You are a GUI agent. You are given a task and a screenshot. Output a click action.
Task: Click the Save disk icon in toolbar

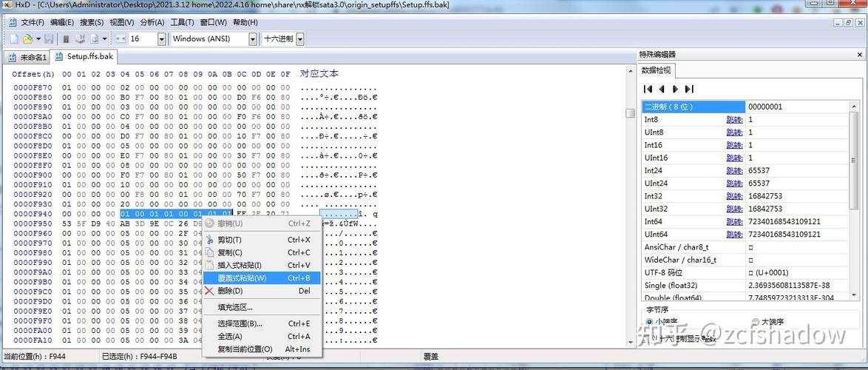click(x=48, y=38)
